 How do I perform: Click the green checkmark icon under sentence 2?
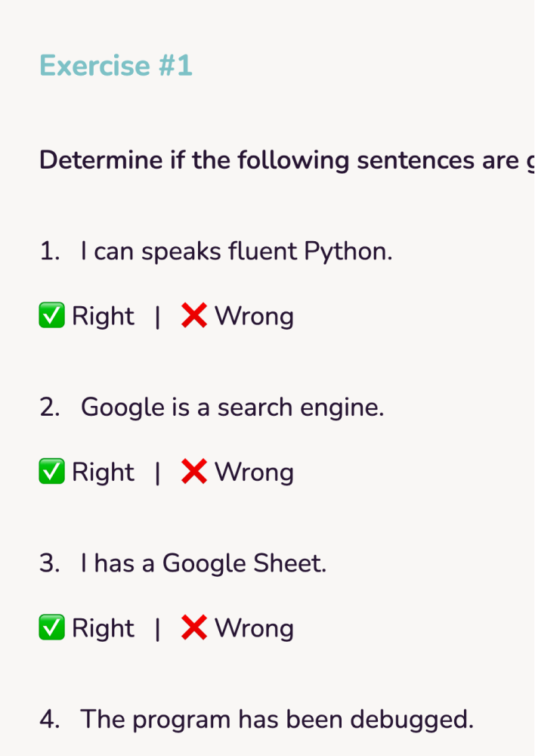coord(51,472)
